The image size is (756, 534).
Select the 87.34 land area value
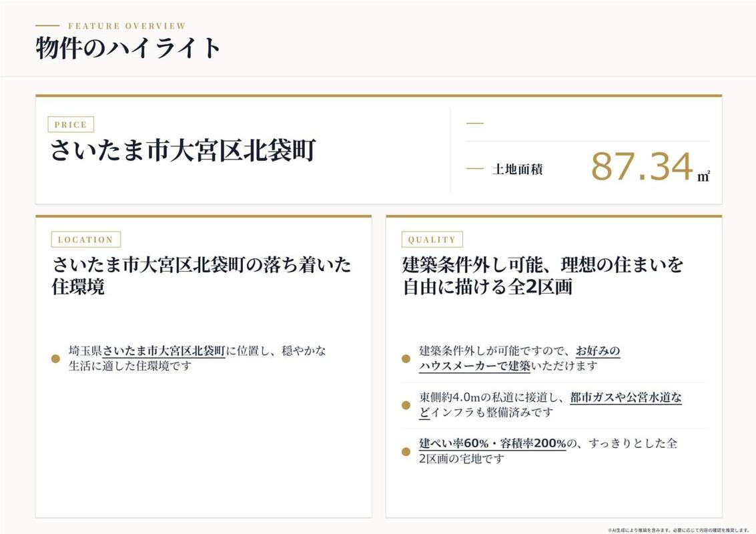(x=642, y=167)
